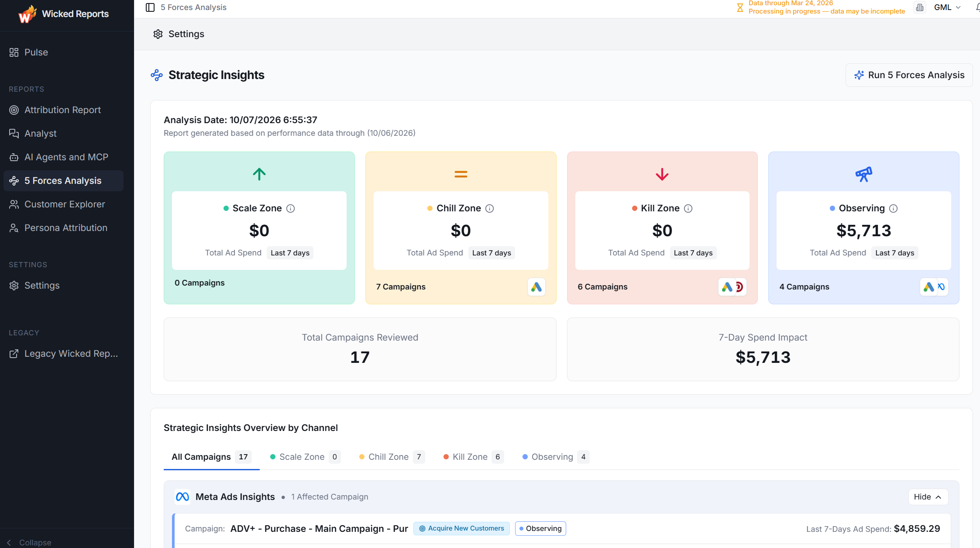Click the Settings gear at page top
The height and width of the screenshot is (548, 980).
(x=158, y=34)
